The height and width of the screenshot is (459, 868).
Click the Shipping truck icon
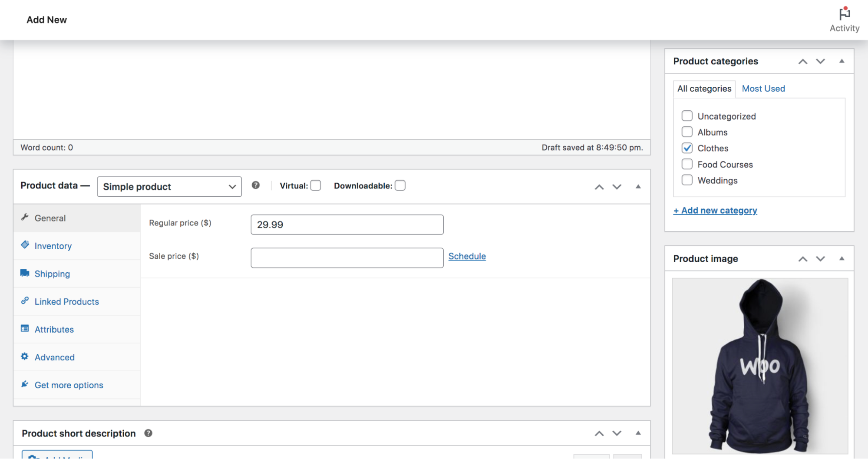tap(25, 273)
